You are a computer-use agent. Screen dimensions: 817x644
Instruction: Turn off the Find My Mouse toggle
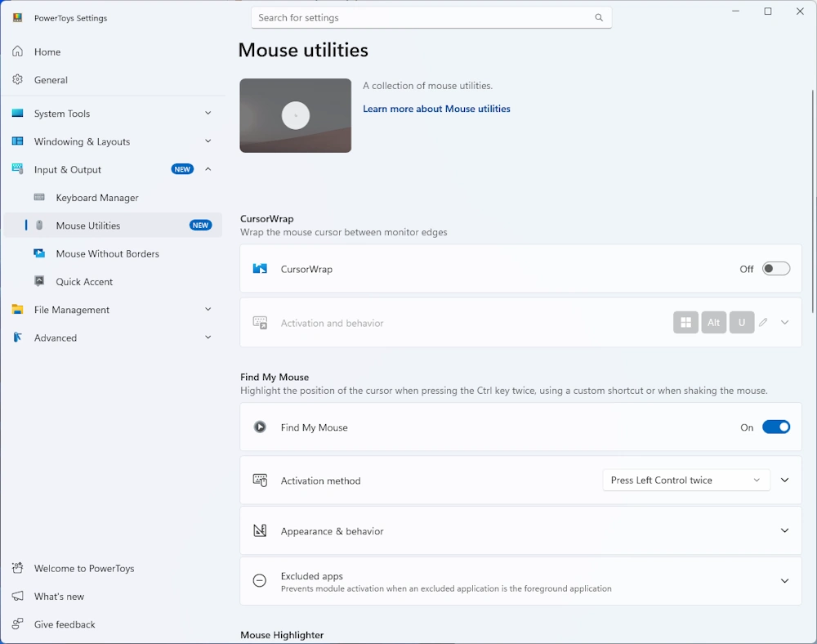[x=775, y=427]
